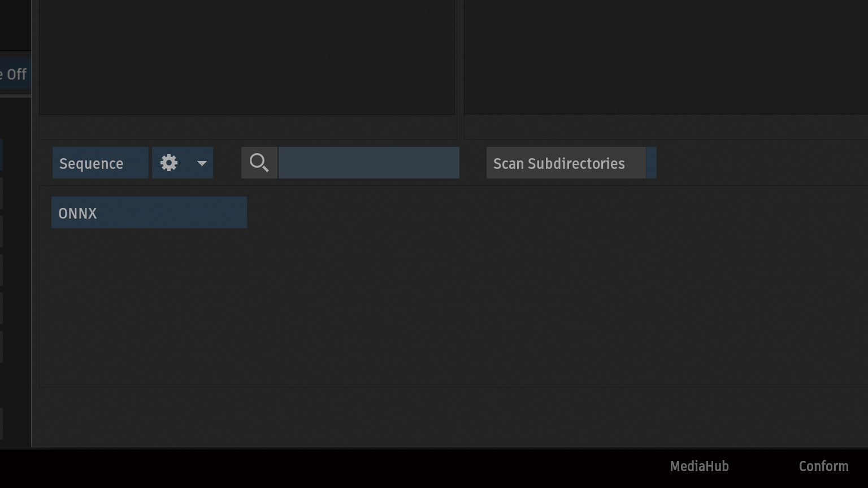Click the info strip under the right preview panel
This screenshot has width=868, height=488.
[x=666, y=128]
